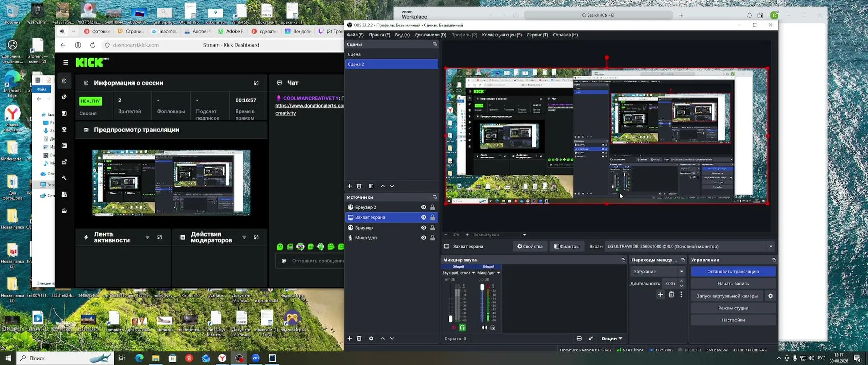
Task: Open Kick sidebar trophy achievements icon
Action: tap(64, 129)
